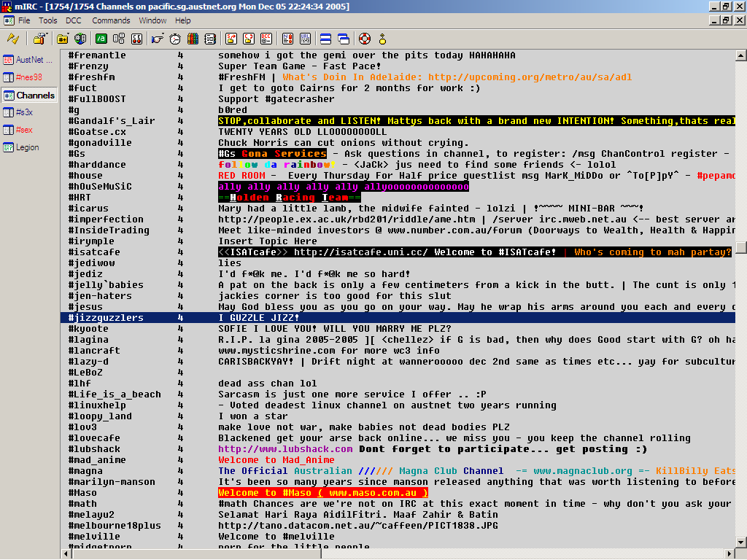The width and height of the screenshot is (747, 560).
Task: Open the channels list globe icon
Action: tap(80, 39)
